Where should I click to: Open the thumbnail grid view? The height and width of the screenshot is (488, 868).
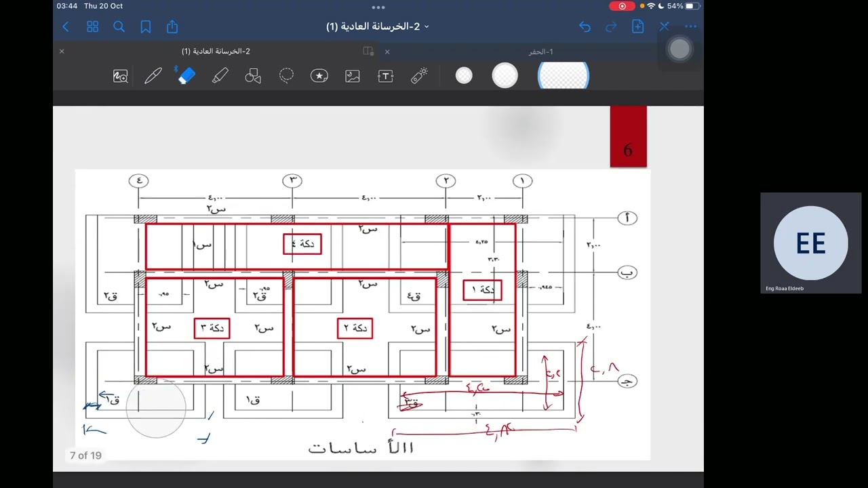93,26
